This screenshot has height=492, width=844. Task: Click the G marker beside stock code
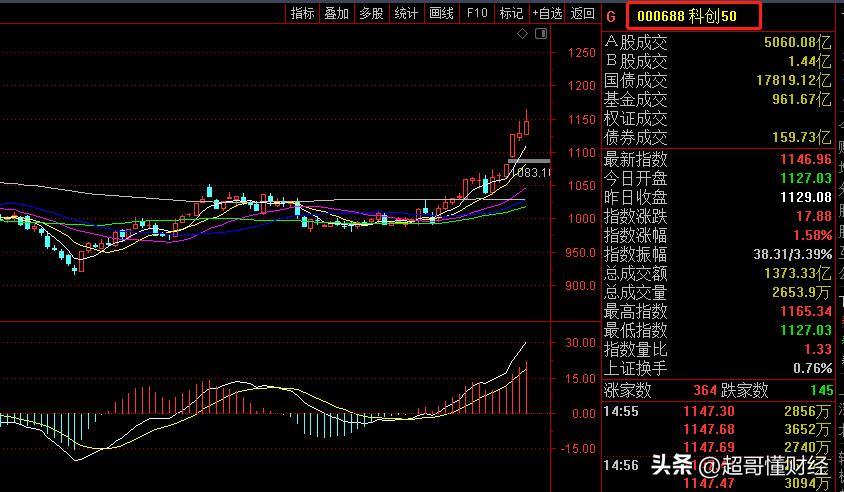coord(612,15)
